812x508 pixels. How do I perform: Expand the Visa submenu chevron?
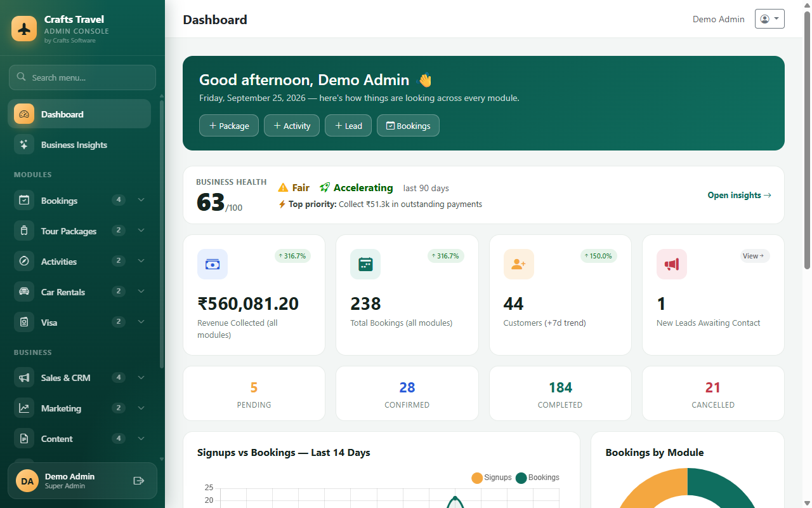click(141, 322)
